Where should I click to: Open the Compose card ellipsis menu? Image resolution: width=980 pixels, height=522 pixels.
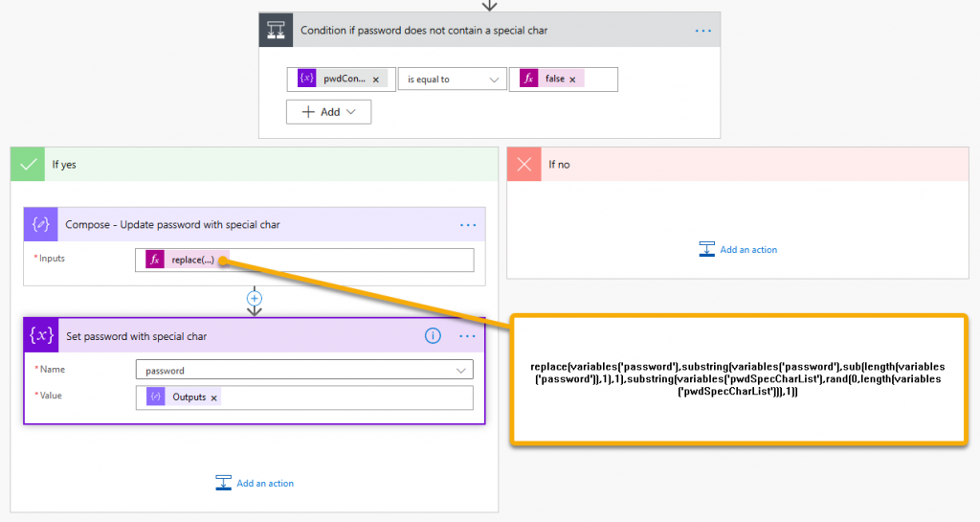click(x=468, y=225)
